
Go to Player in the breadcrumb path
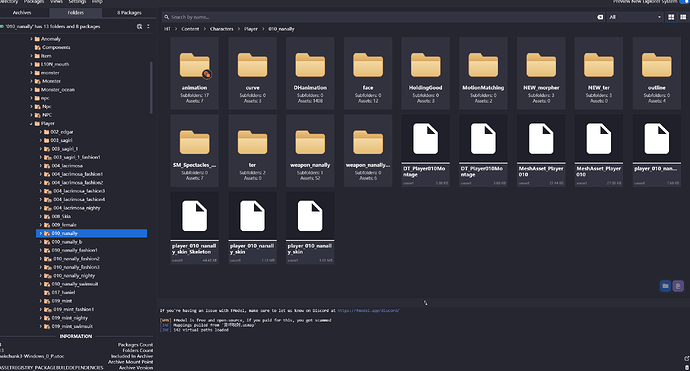(x=251, y=29)
